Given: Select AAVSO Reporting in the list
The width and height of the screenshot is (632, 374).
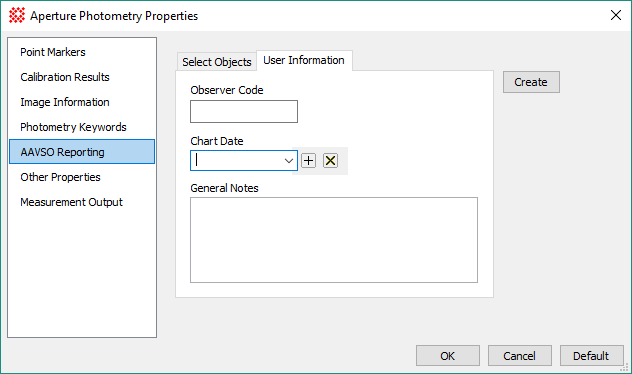Looking at the screenshot, I should (x=82, y=152).
